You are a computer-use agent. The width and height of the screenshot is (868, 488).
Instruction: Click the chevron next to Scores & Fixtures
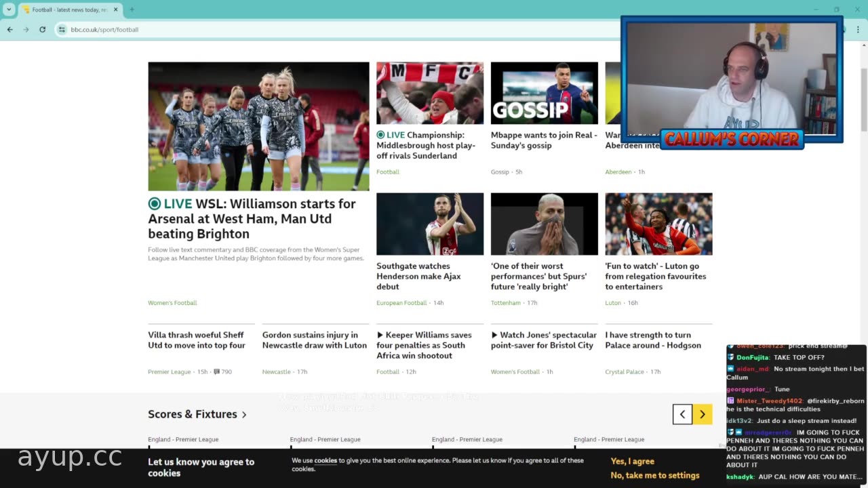pyautogui.click(x=244, y=415)
